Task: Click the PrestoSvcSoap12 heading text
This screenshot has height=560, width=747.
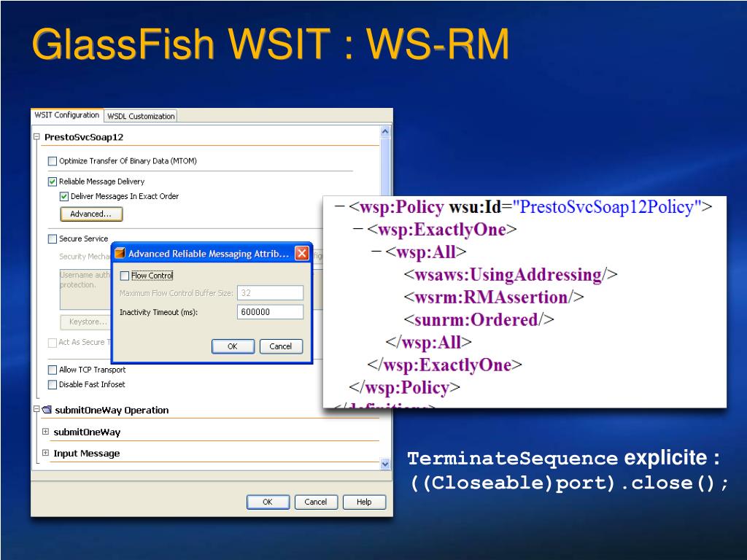Action: [84, 137]
